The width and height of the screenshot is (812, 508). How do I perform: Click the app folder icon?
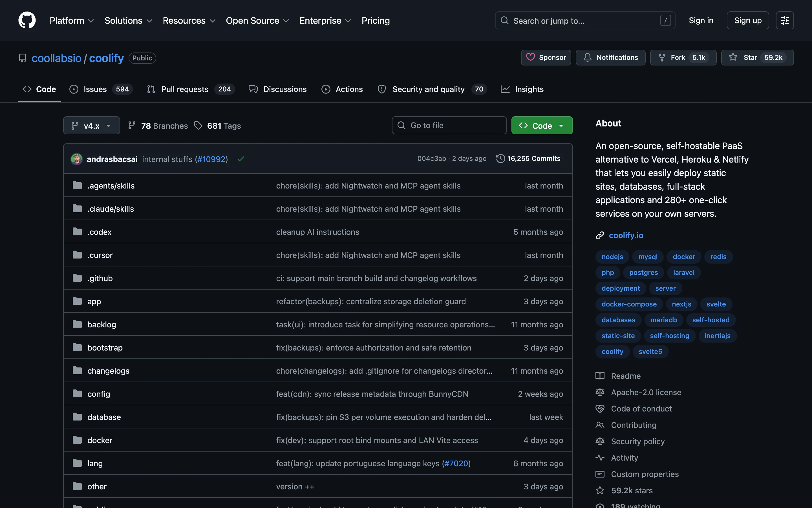77,301
